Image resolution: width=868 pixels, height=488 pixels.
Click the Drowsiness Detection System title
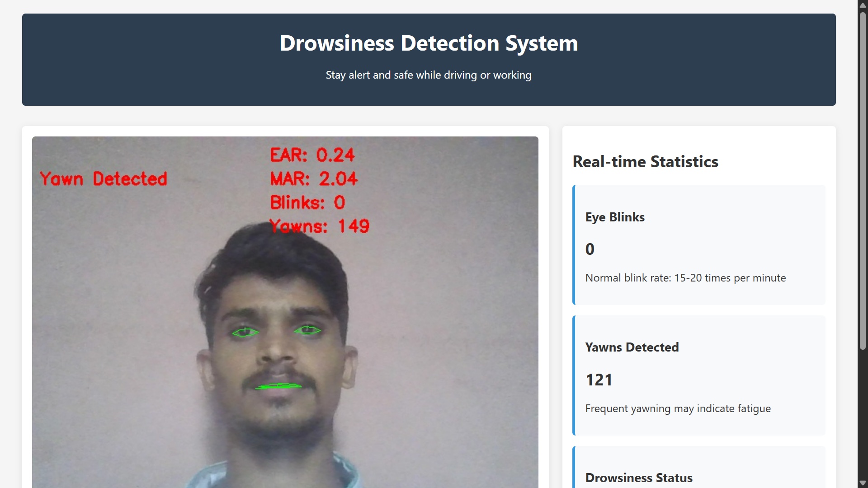(428, 43)
